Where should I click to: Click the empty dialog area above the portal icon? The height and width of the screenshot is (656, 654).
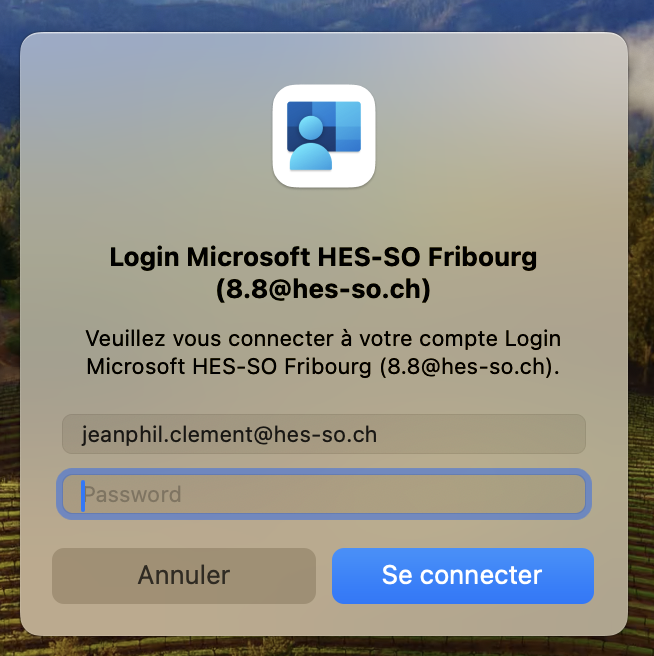(x=324, y=59)
